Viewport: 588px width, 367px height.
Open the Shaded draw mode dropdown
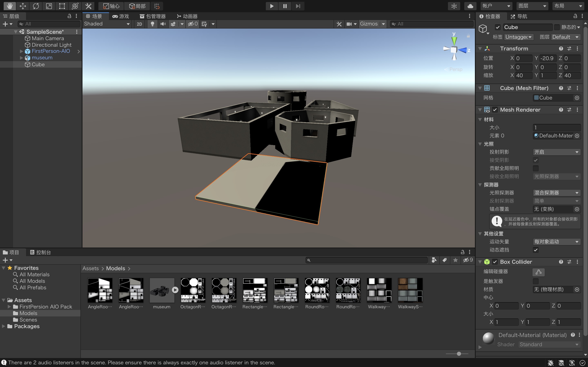(107, 24)
